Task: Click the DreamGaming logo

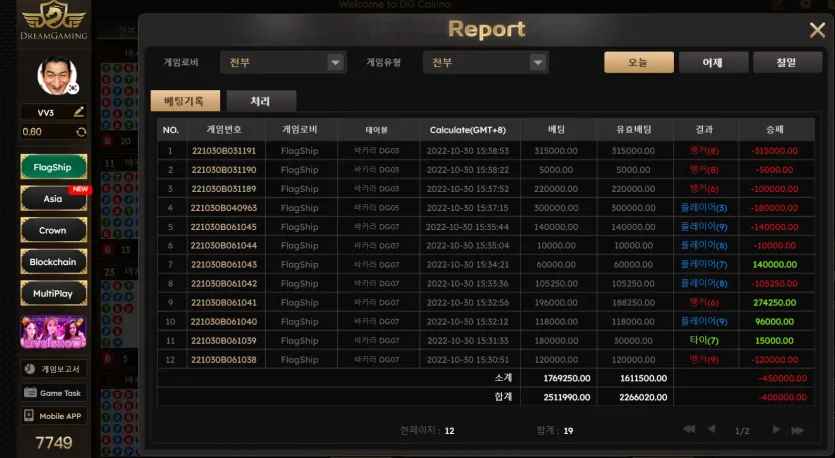Action: click(53, 21)
